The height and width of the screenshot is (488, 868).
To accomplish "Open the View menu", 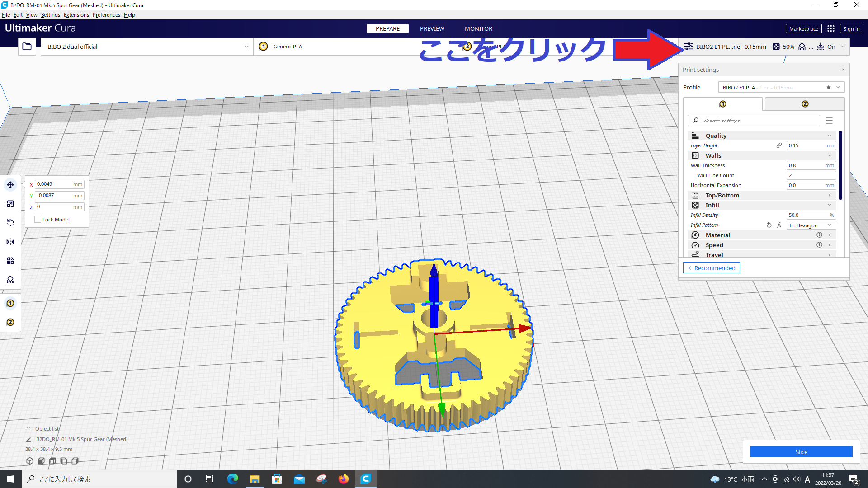I will coord(32,15).
